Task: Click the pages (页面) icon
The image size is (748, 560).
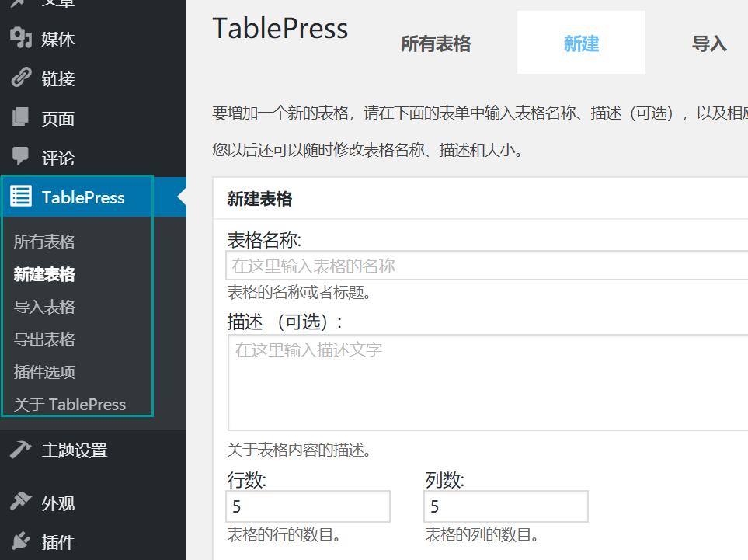Action: coord(20,117)
